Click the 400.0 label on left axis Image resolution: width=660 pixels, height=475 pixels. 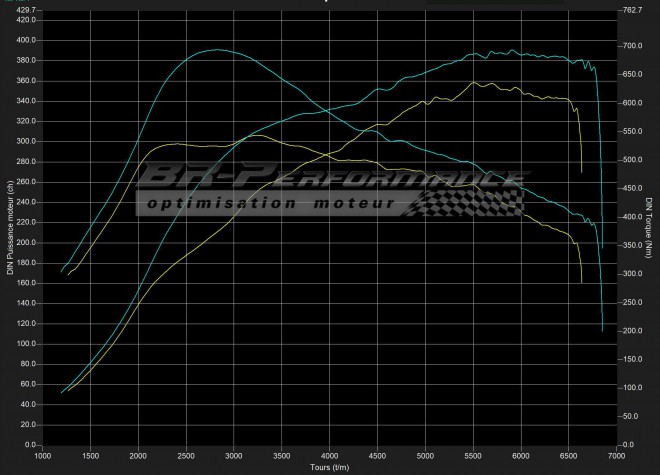pos(25,40)
